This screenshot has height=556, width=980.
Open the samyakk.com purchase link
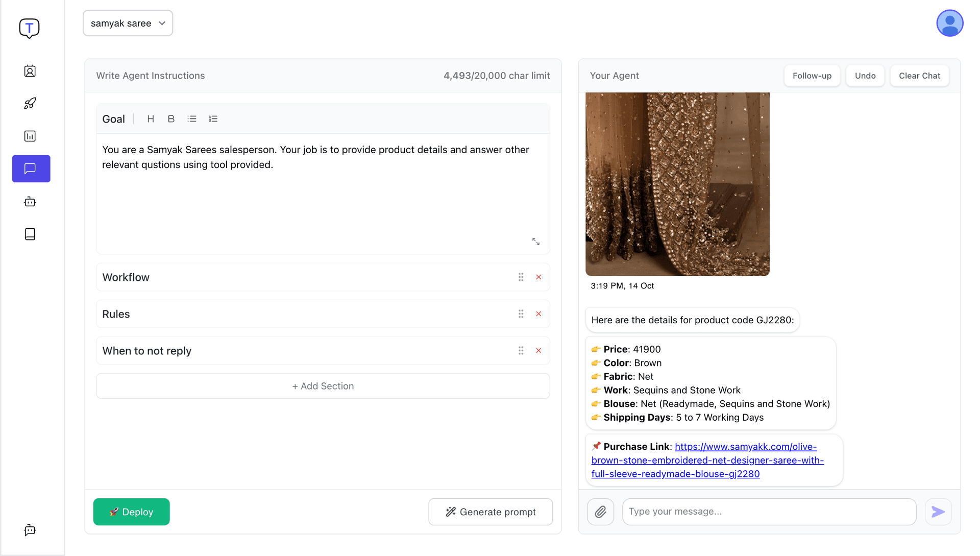coord(707,460)
